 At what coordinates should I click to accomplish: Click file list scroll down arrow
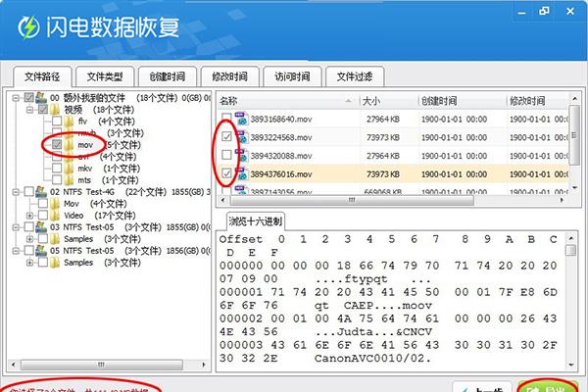point(574,187)
